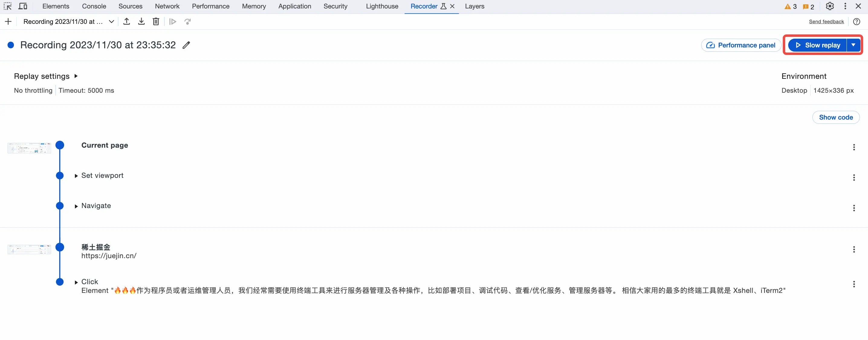
Task: Expand the Set viewport step
Action: click(76, 176)
